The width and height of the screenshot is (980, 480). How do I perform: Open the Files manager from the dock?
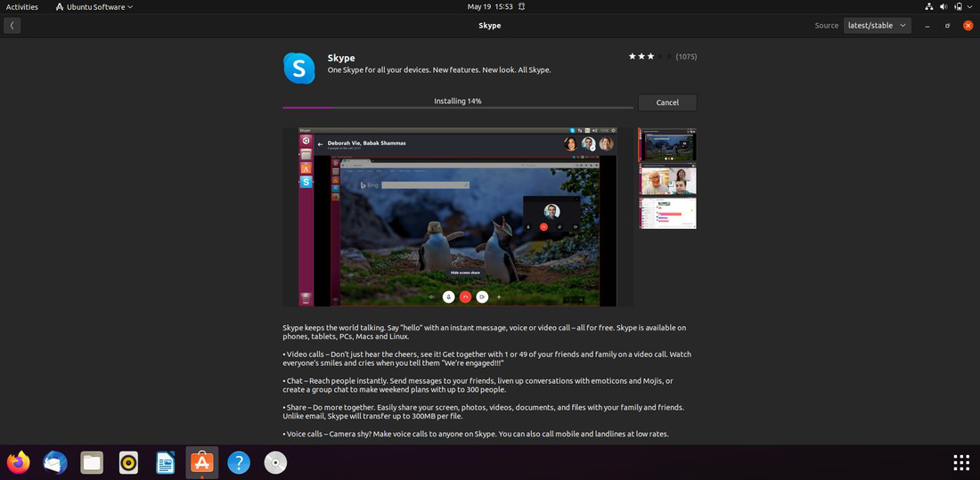[92, 462]
